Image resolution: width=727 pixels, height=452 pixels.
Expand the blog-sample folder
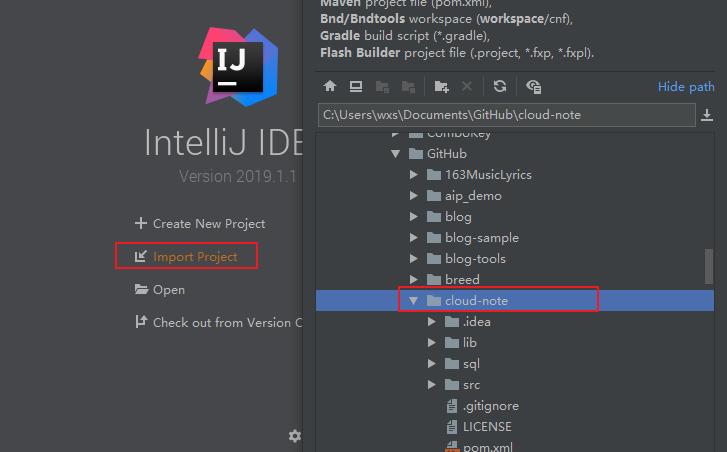click(x=414, y=237)
